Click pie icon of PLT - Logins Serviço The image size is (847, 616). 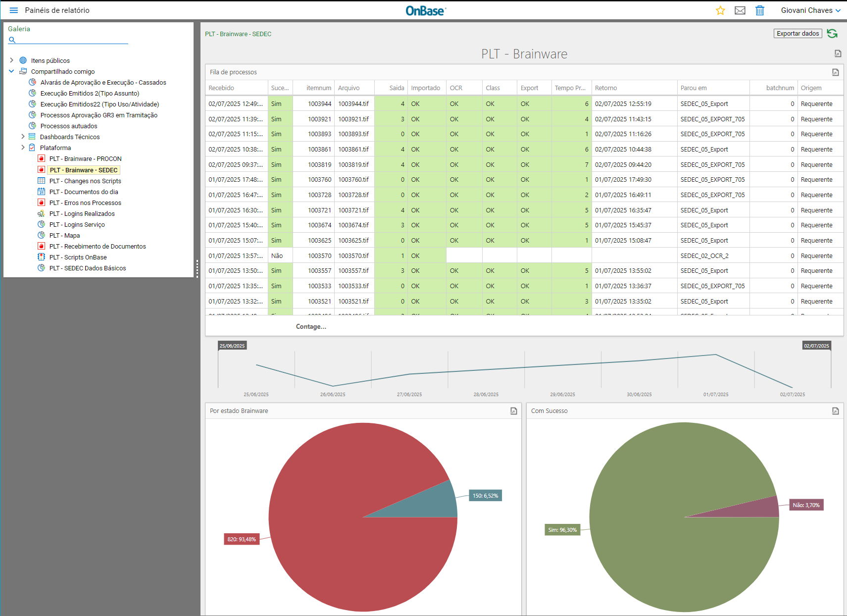click(x=42, y=224)
